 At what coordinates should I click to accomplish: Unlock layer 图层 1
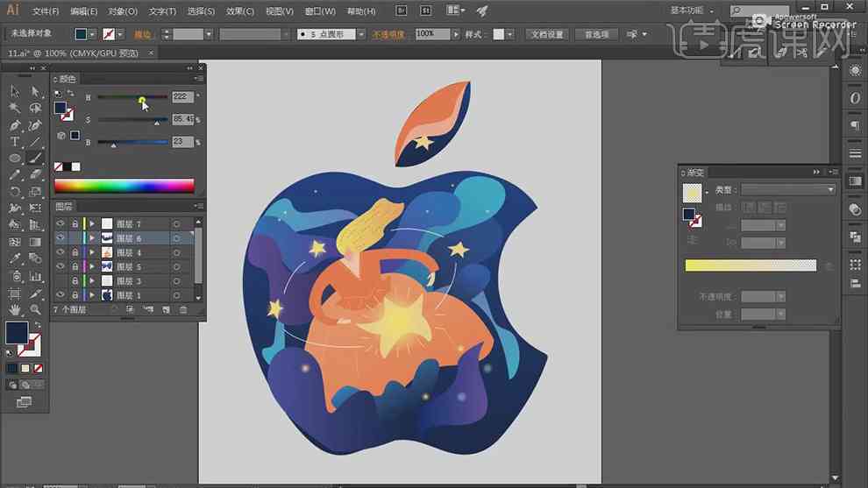point(75,295)
